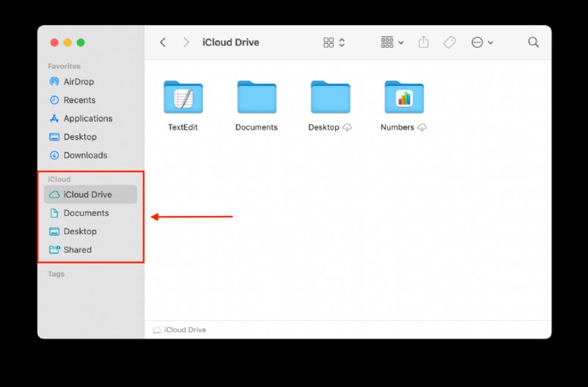Open Desktop under iCloud
Image resolution: width=588 pixels, height=387 pixels.
pyautogui.click(x=90, y=231)
